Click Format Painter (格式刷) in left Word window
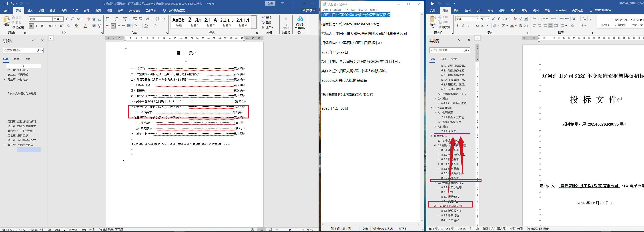The height and width of the screenshot is (232, 644). [18, 27]
